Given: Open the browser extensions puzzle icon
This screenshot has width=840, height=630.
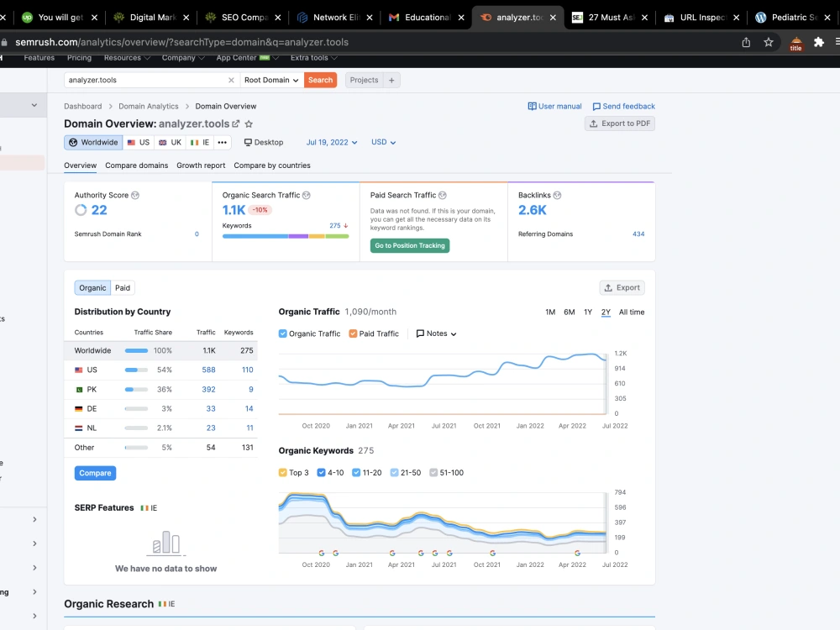Looking at the screenshot, I should (818, 42).
